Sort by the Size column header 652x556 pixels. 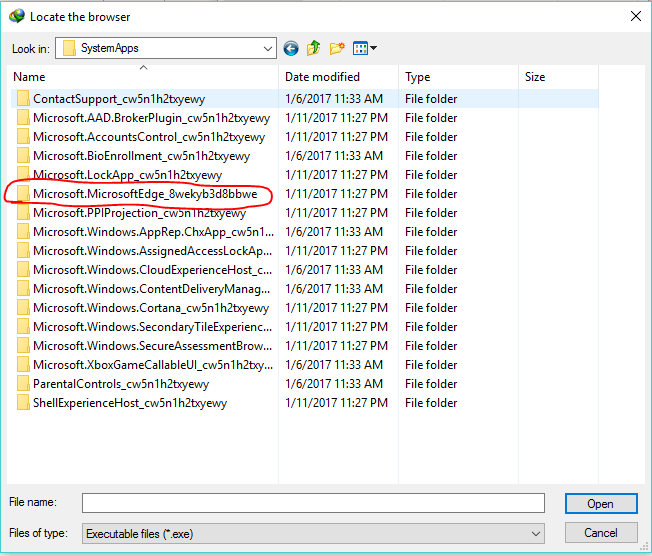click(x=558, y=77)
